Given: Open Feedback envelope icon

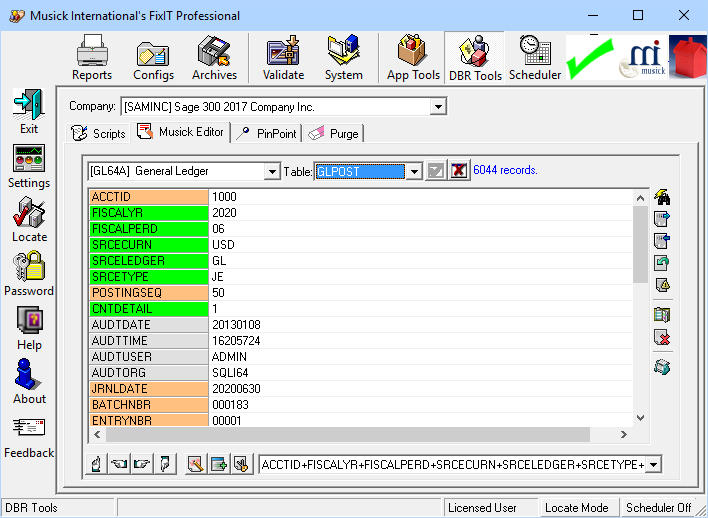Looking at the screenshot, I should pyautogui.click(x=29, y=438).
